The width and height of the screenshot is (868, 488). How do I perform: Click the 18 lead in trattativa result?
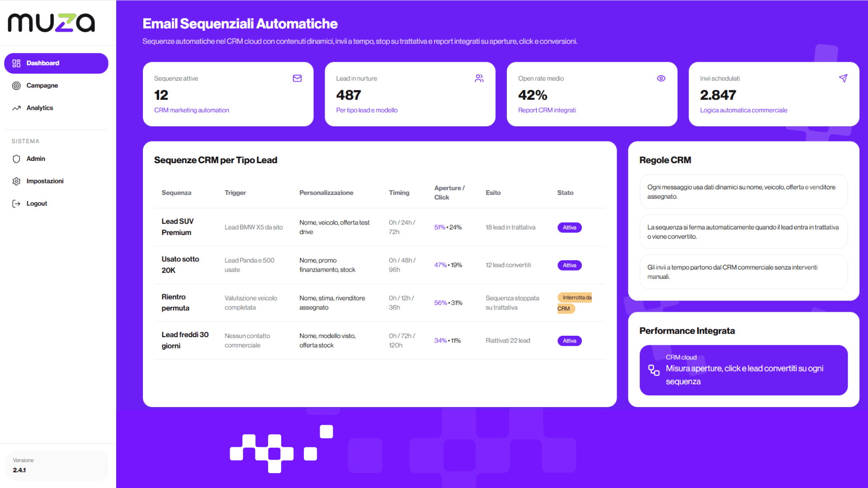click(x=510, y=227)
